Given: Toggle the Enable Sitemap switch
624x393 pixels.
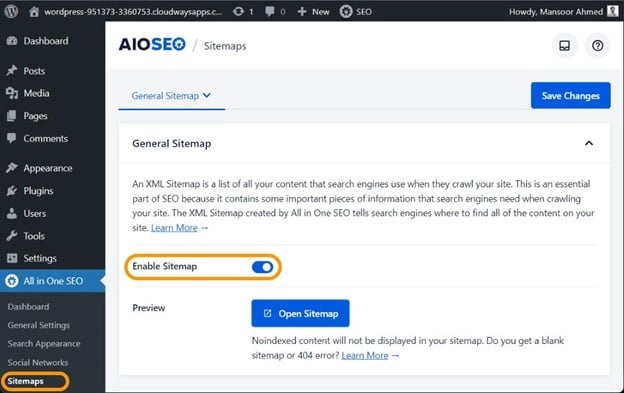Looking at the screenshot, I should (x=263, y=267).
